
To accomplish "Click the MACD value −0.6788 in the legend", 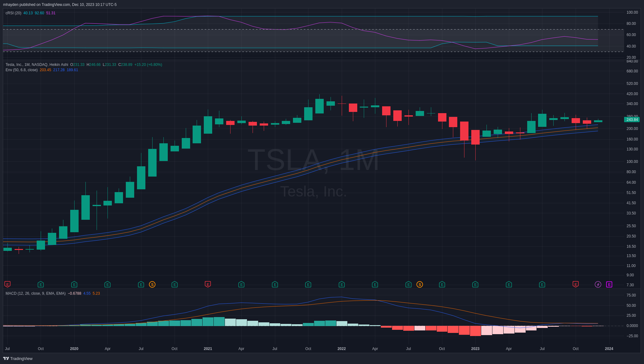I will (x=75, y=293).
